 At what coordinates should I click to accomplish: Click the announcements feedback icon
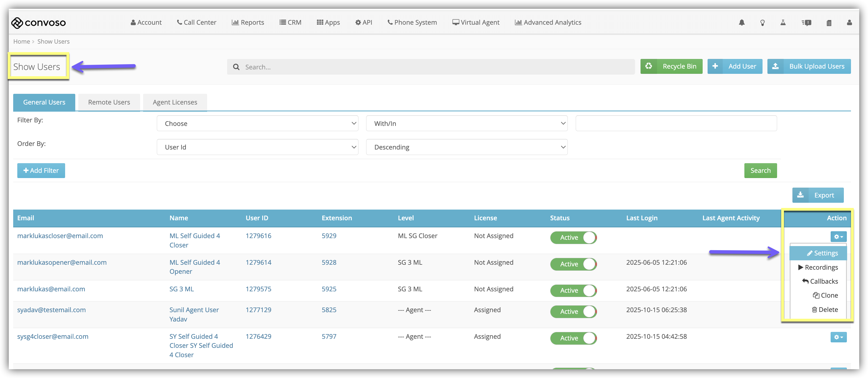[x=806, y=22]
